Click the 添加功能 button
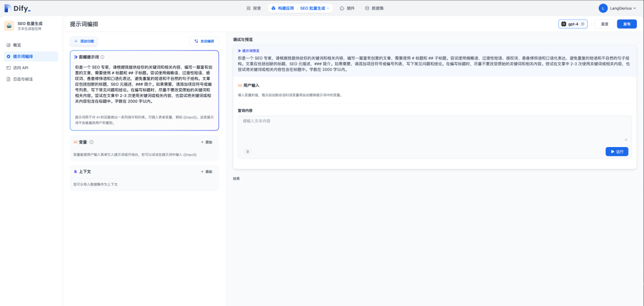Image resolution: width=644 pixels, height=306 pixels. [x=84, y=41]
